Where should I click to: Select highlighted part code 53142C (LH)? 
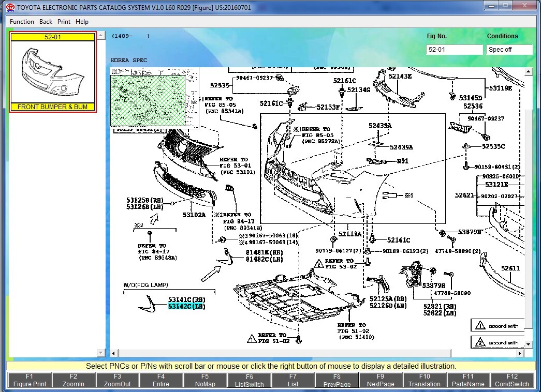pyautogui.click(x=186, y=307)
